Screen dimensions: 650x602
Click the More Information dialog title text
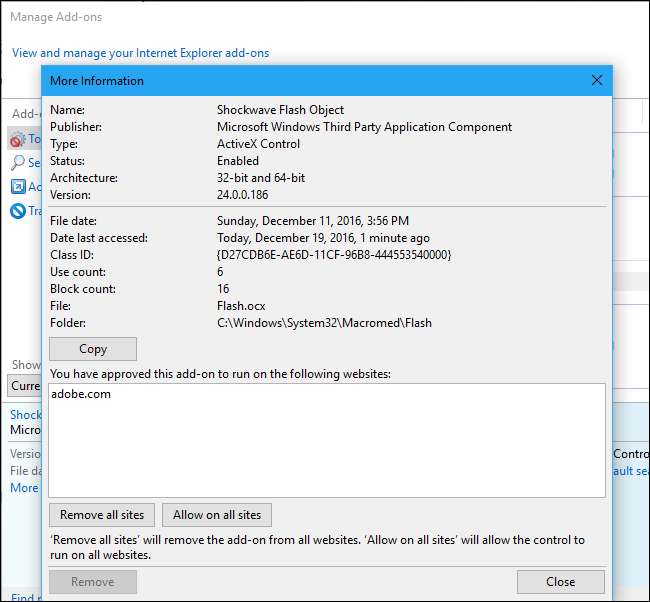coord(97,81)
